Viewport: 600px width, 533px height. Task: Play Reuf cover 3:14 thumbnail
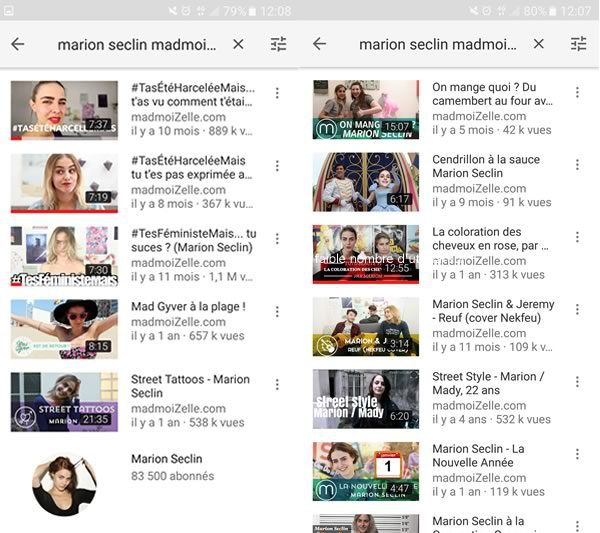[366, 327]
